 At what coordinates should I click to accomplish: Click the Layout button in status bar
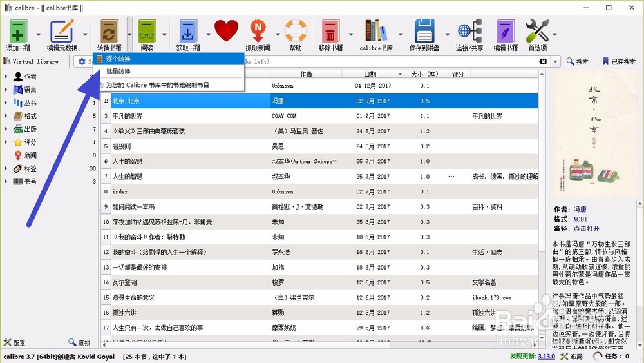click(572, 357)
